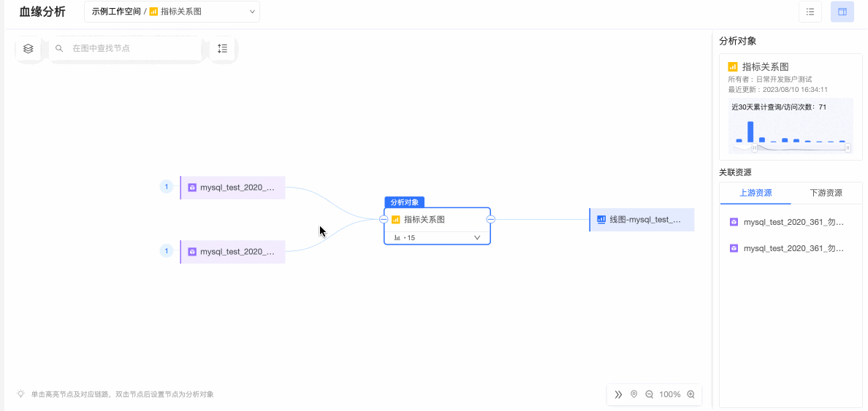Expand the 指标关系图 node field list
Viewport: 868px width, 411px height.
click(x=477, y=237)
